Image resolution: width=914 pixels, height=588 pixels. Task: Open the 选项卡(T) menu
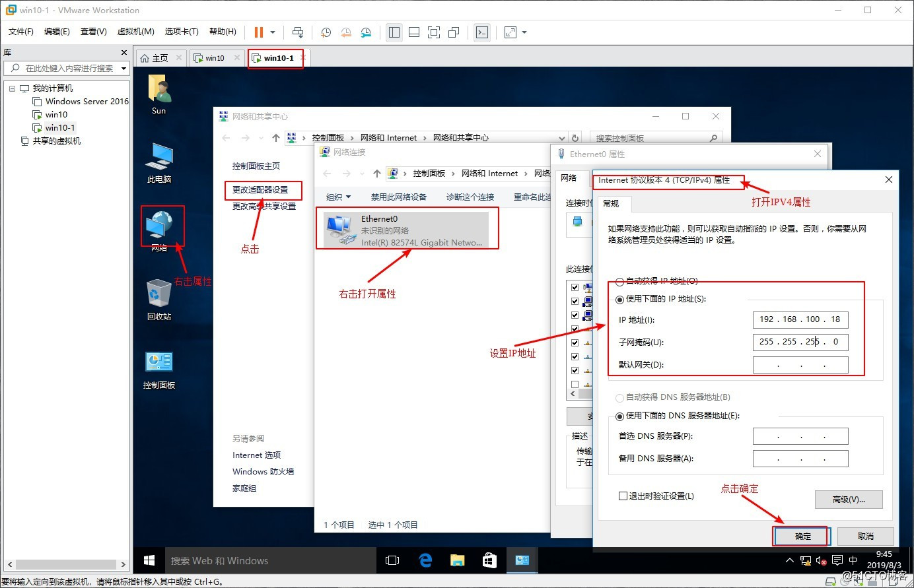pos(182,32)
